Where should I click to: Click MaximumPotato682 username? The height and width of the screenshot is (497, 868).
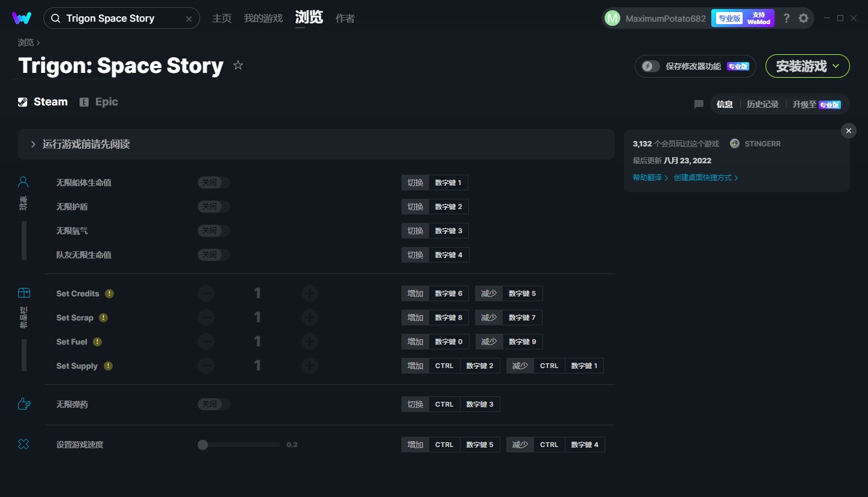tap(665, 18)
